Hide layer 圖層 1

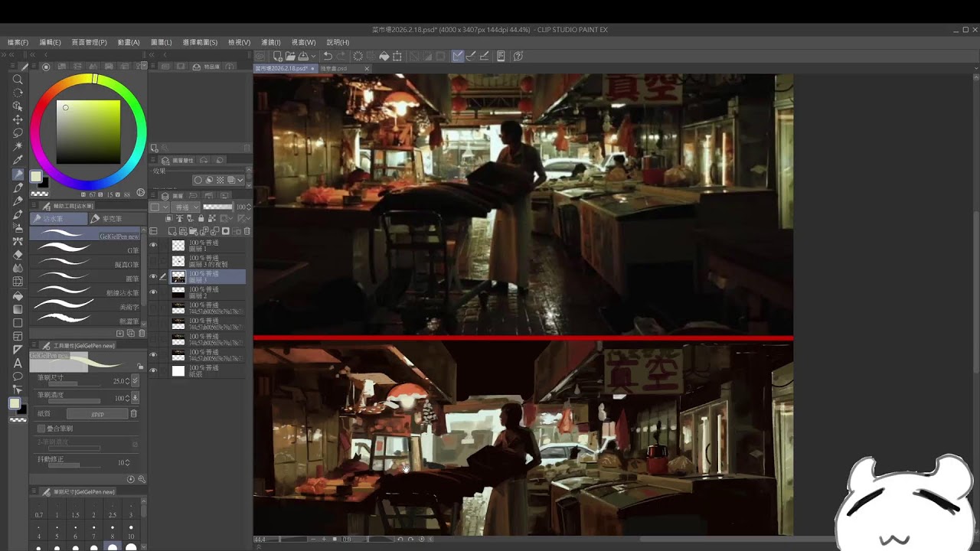(153, 246)
